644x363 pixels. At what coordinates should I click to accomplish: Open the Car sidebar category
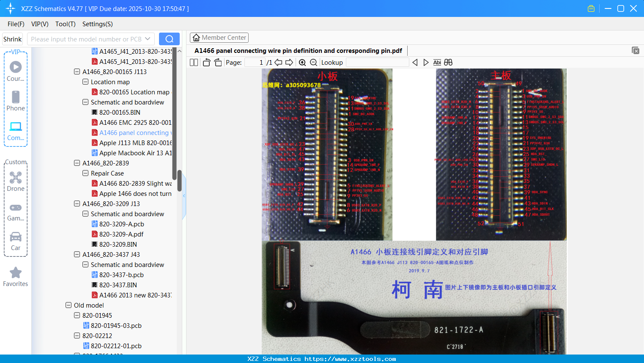click(x=16, y=241)
